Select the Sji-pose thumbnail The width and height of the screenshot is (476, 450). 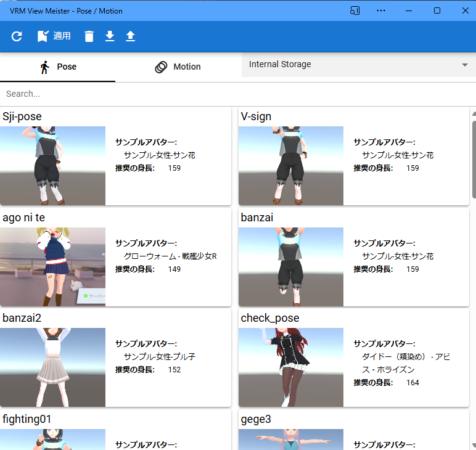point(53,166)
